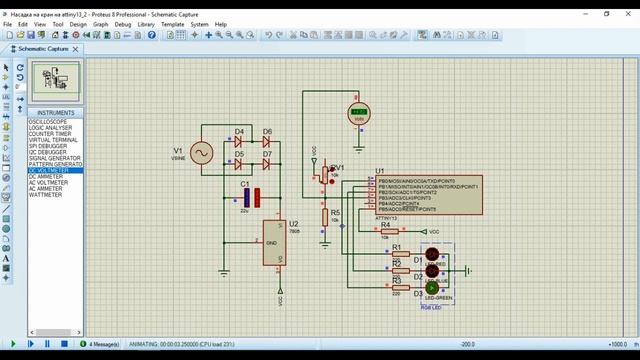Copy selection with the copy toolbar icon

303,35
